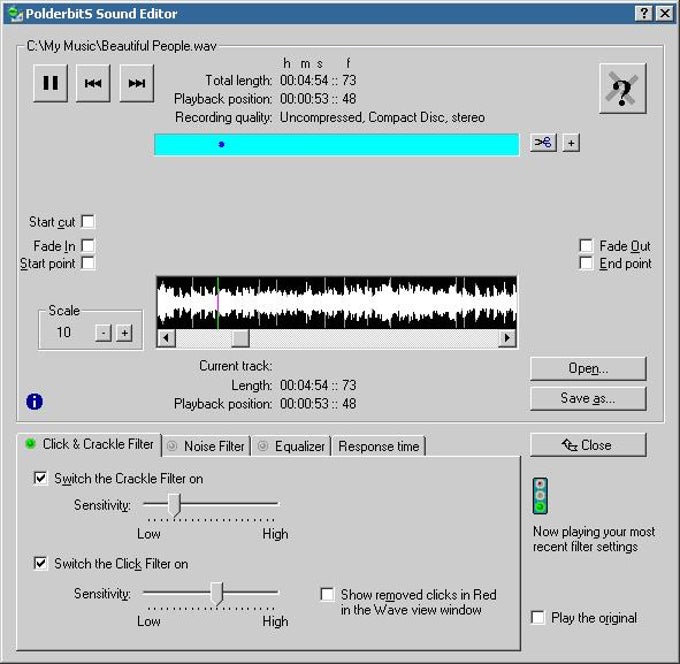Click the traffic light status icon
This screenshot has width=680, height=664.
[x=540, y=496]
